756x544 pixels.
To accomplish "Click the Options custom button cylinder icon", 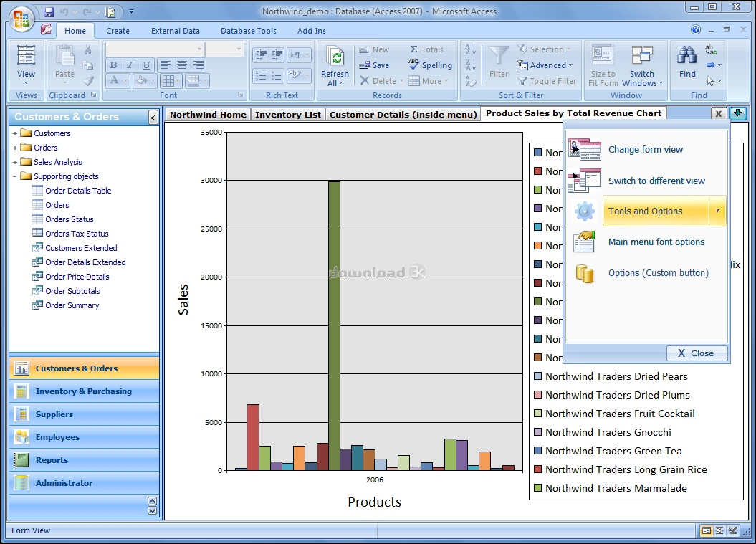I will coord(584,273).
